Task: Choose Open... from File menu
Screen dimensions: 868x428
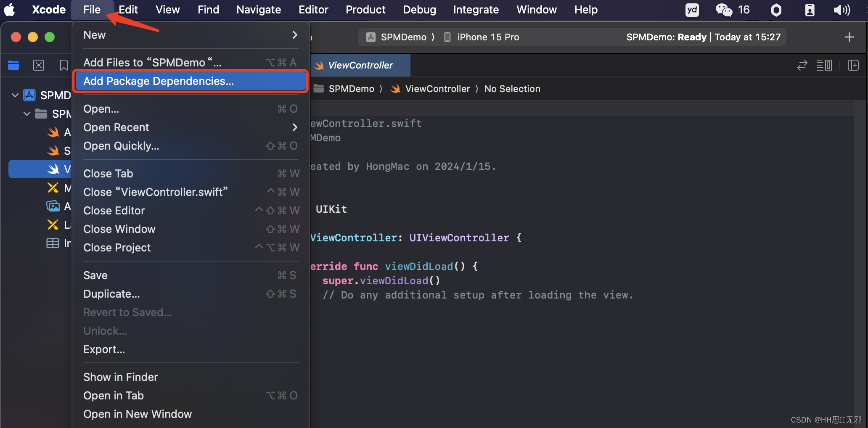Action: (x=191, y=109)
